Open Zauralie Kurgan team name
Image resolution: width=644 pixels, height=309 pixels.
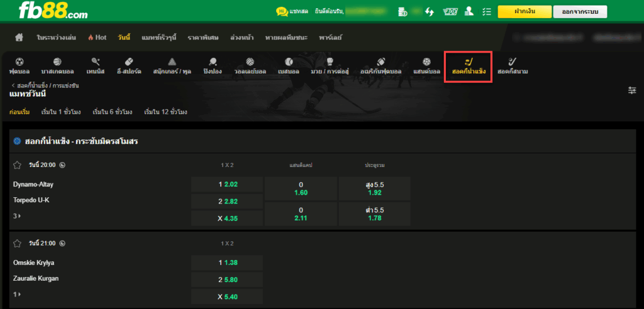coord(36,278)
